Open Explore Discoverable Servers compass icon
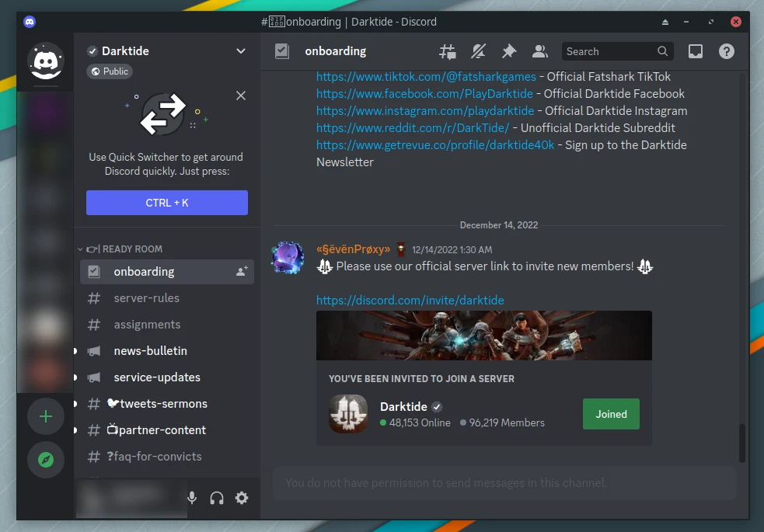This screenshot has height=532, width=764. click(x=45, y=460)
